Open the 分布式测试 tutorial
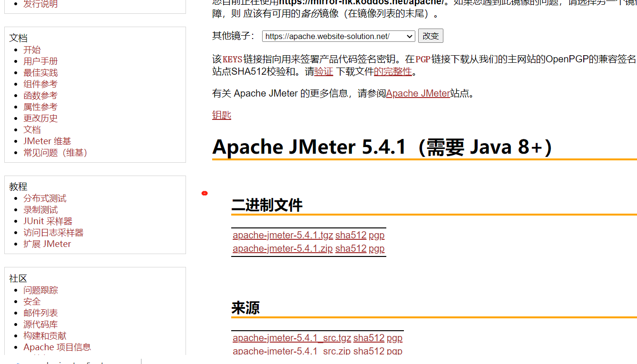637x364 pixels. coord(45,198)
